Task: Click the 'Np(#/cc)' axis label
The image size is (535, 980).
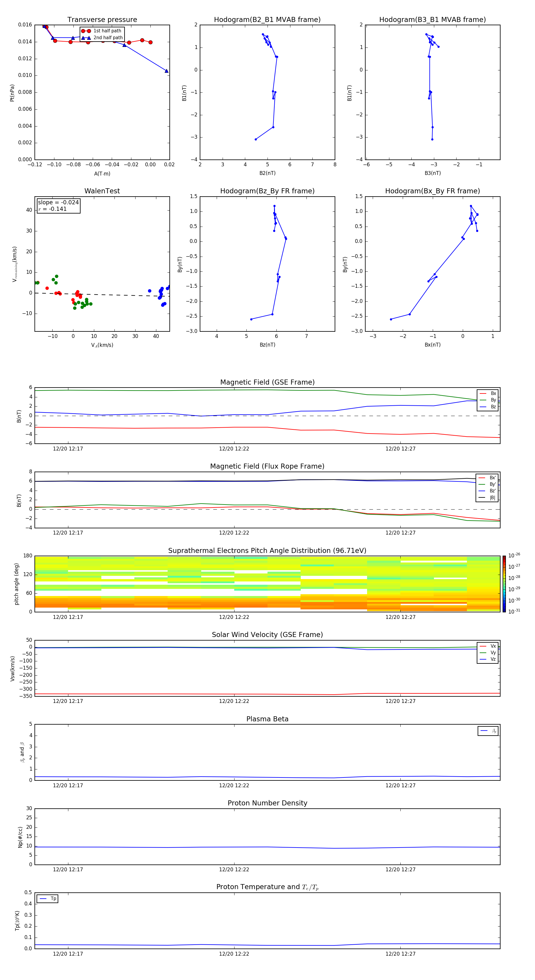Action: coord(20,837)
